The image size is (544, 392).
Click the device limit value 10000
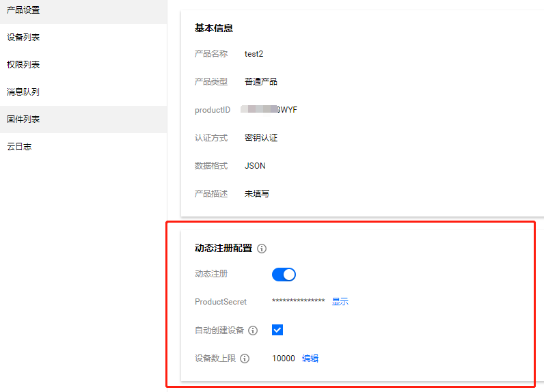pos(283,359)
